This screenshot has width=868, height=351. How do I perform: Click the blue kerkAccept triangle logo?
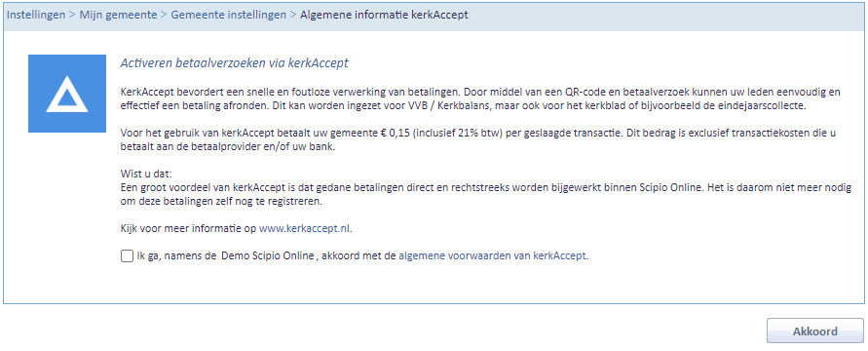click(x=67, y=94)
